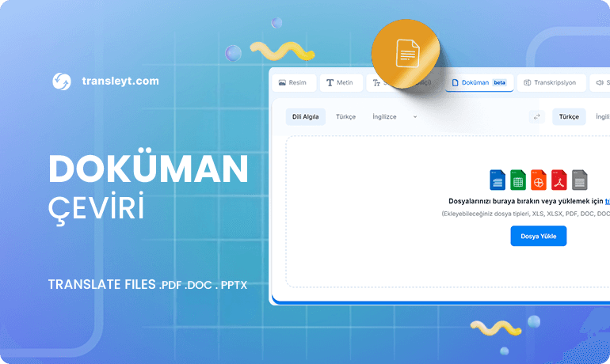Click the large gold document badge icon
This screenshot has height=364, width=610.
(x=406, y=54)
